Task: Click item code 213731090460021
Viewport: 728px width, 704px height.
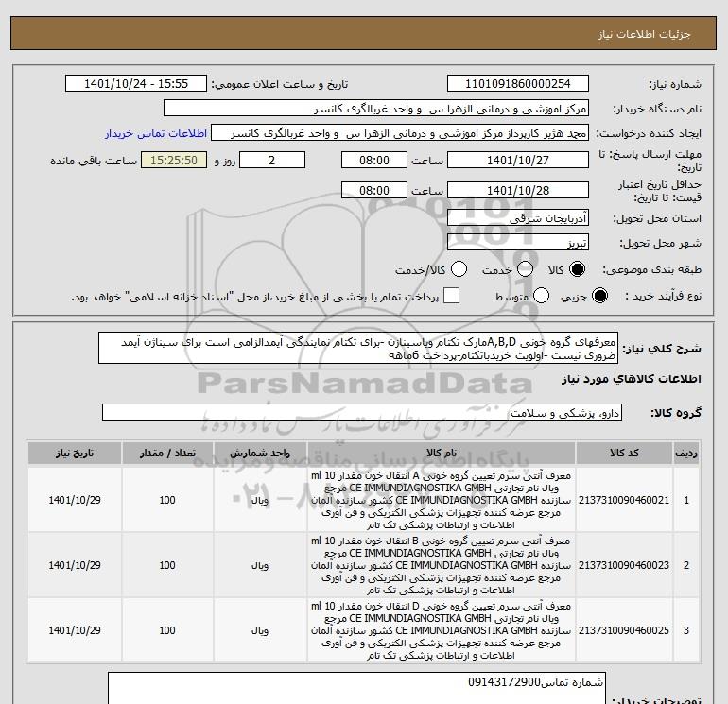Action: [x=624, y=500]
